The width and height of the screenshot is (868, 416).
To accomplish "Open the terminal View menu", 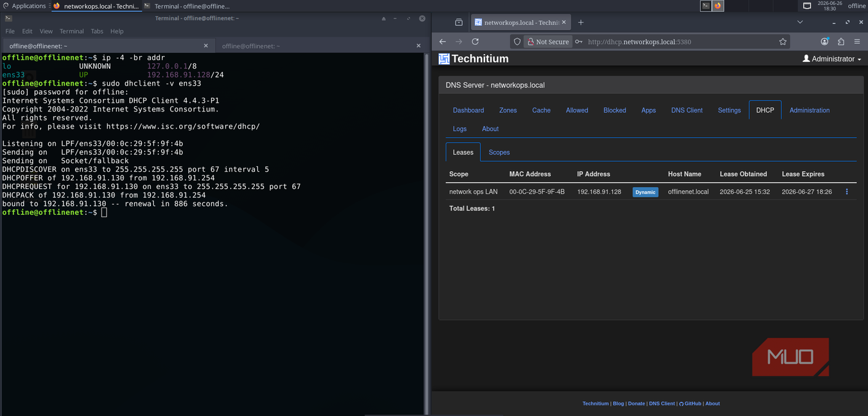I will [x=46, y=31].
